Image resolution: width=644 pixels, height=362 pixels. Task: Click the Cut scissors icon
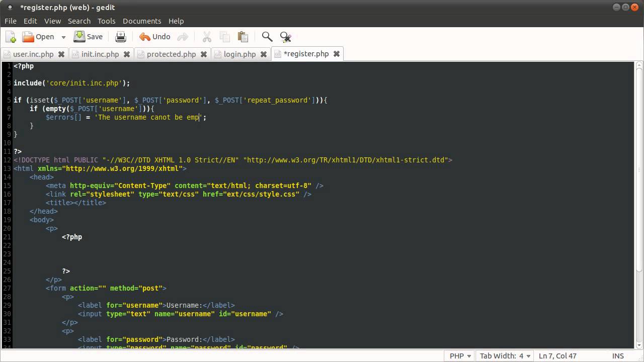tap(207, 37)
